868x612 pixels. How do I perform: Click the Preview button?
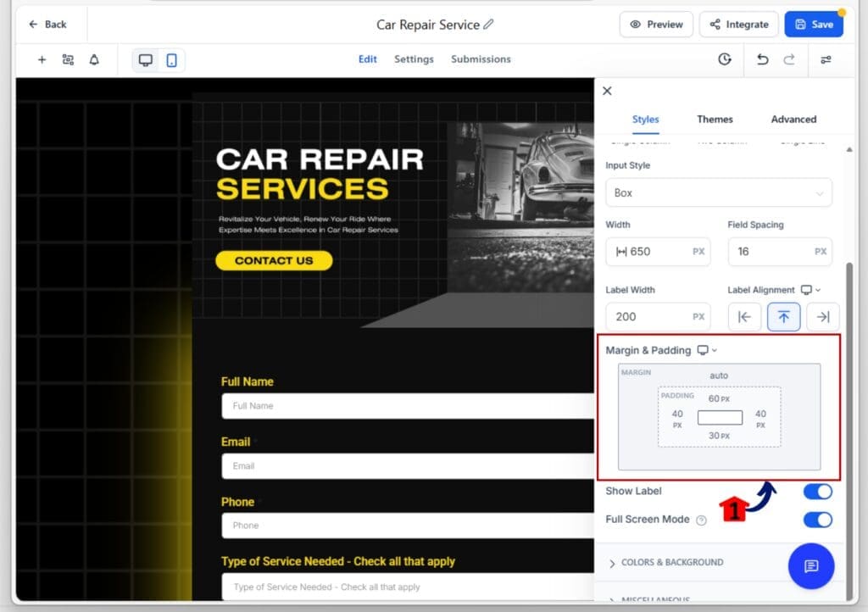coord(656,25)
